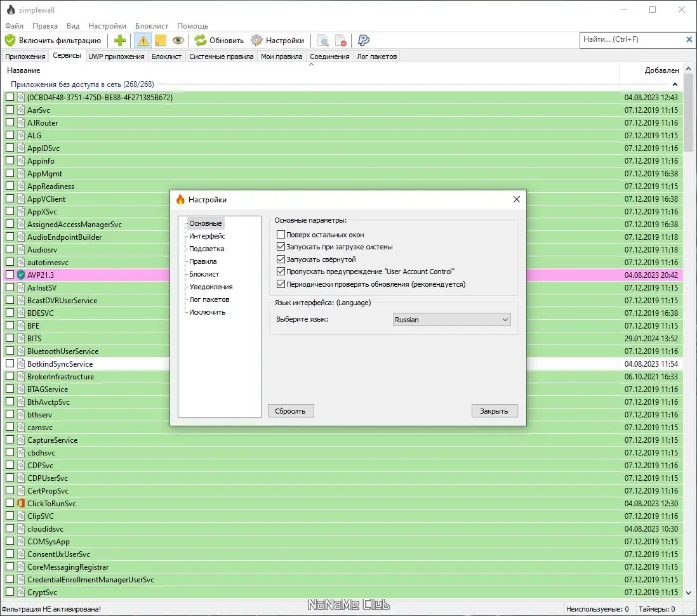Switch to the Лог пакетов tab
Viewport: 697px width, 616px height.
376,56
